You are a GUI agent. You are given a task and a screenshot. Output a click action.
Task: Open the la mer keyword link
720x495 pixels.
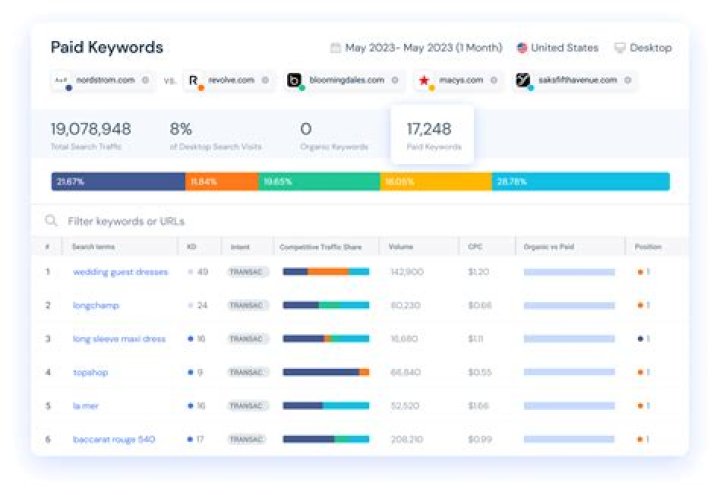coord(86,406)
